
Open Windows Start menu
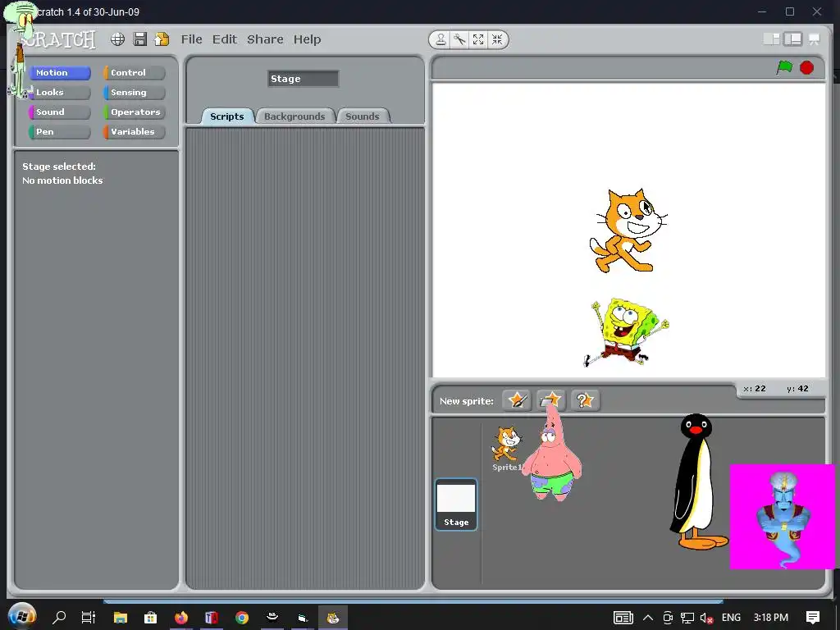point(22,617)
